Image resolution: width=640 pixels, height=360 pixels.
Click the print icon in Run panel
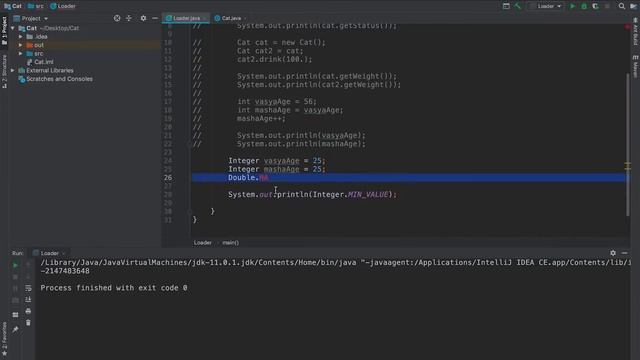pos(28,311)
